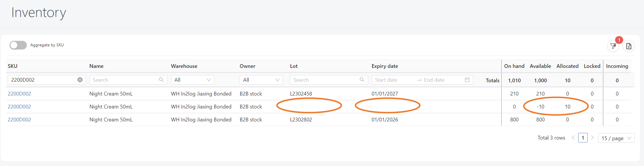Open SKU link in lot L2302458 row
This screenshot has width=644, height=166.
(19, 94)
